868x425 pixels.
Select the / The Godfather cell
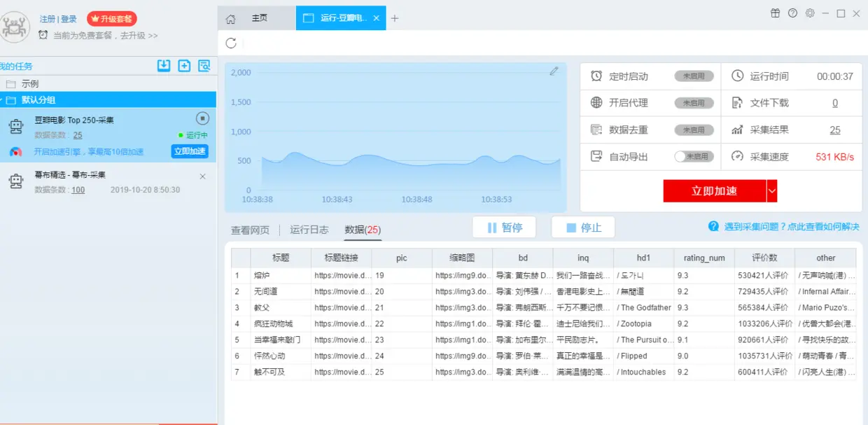[x=644, y=307]
